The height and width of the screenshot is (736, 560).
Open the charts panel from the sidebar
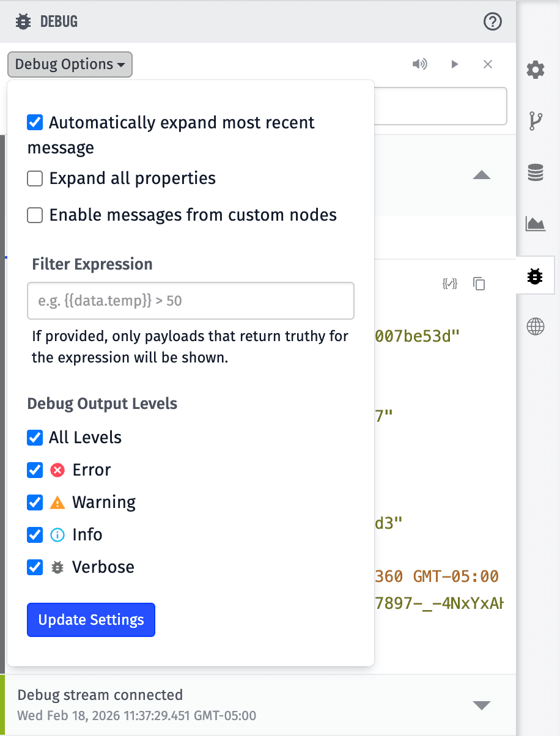(x=535, y=224)
